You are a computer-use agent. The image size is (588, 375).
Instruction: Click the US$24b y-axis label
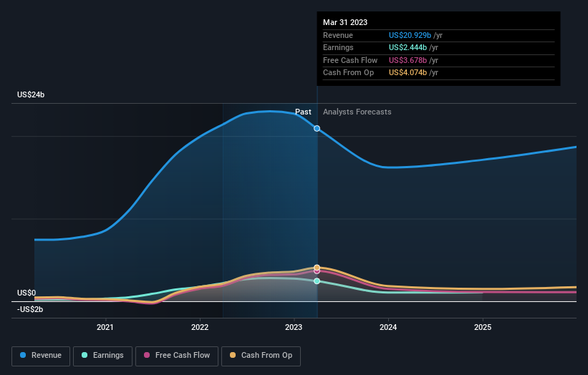(x=31, y=94)
